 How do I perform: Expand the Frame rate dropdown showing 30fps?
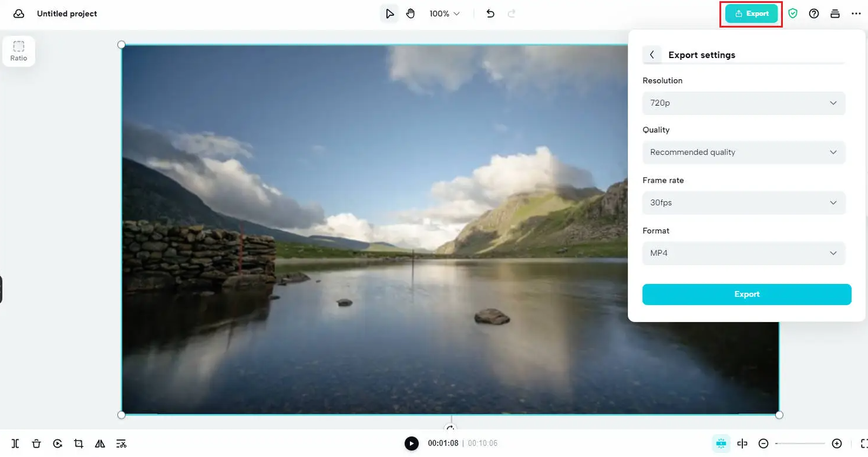pyautogui.click(x=743, y=202)
